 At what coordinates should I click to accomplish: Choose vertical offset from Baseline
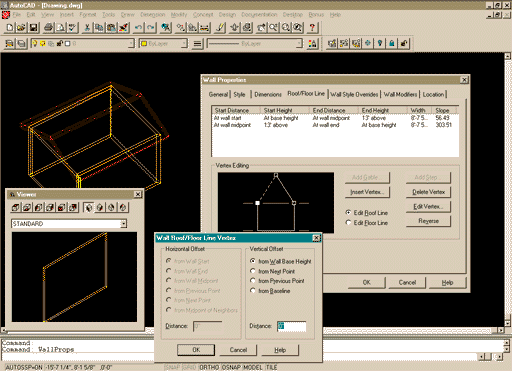253,291
